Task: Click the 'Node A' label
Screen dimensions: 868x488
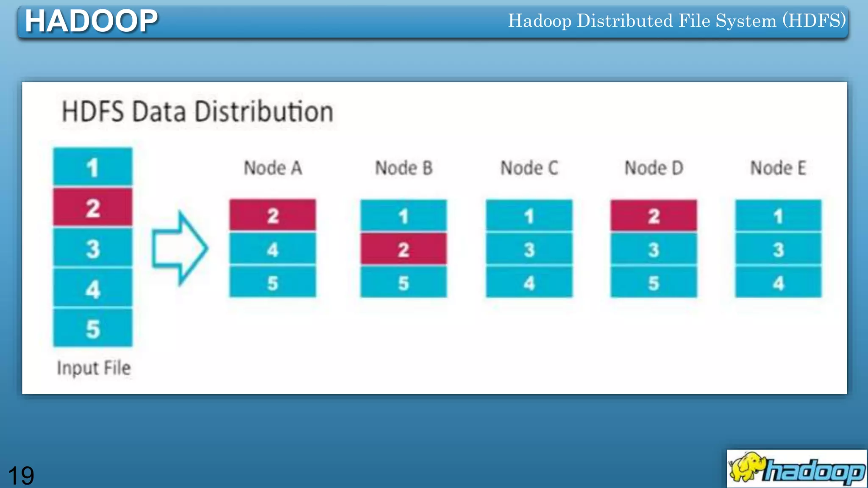Action: click(273, 168)
